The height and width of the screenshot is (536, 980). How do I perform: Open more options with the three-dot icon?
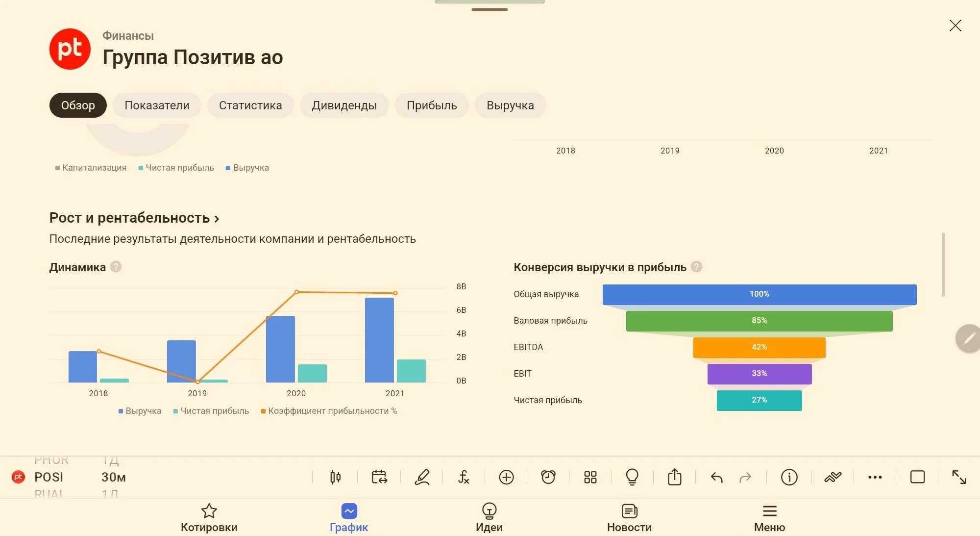pos(875,477)
